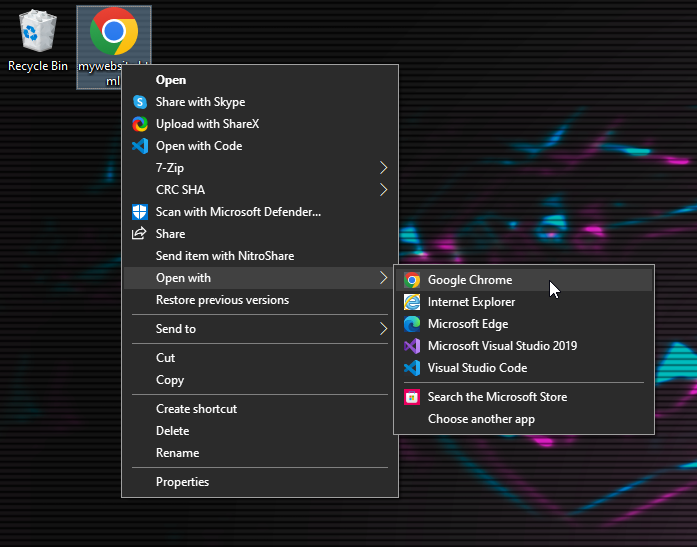This screenshot has width=697, height=547.
Task: Click the Internet Explorer icon in submenu
Action: coord(412,302)
